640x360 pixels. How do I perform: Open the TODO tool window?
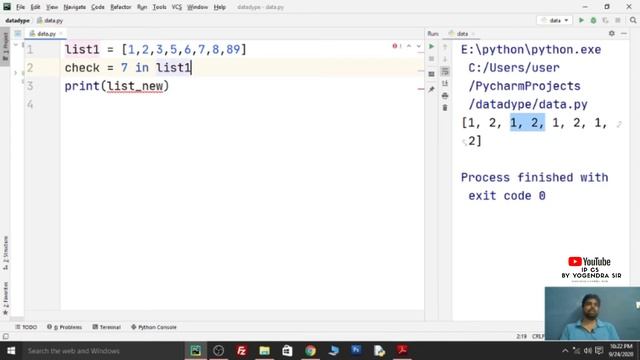tap(26, 327)
